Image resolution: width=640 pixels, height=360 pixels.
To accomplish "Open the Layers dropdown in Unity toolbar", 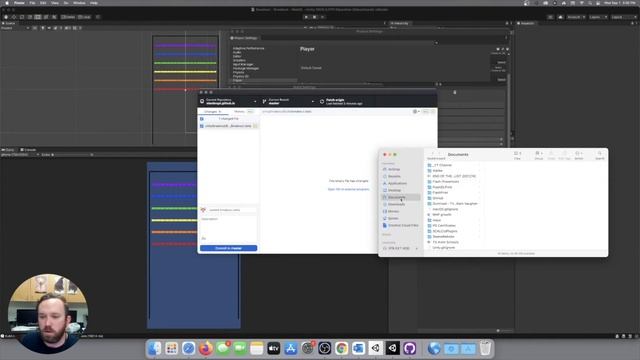I will coord(598,17).
